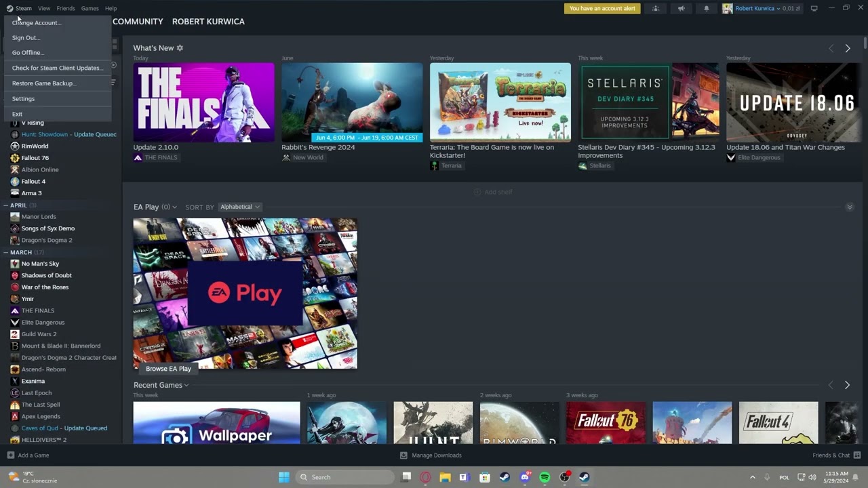Show the next What's New items
The width and height of the screenshot is (868, 488).
point(847,48)
